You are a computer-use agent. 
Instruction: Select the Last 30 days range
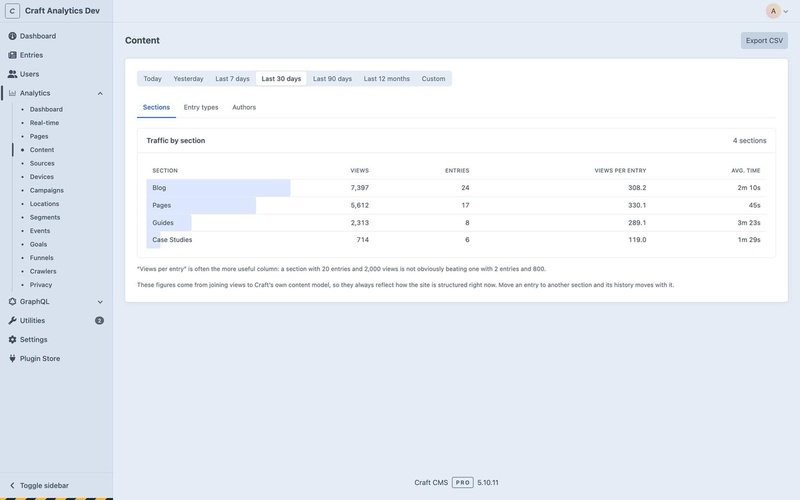pyautogui.click(x=281, y=79)
